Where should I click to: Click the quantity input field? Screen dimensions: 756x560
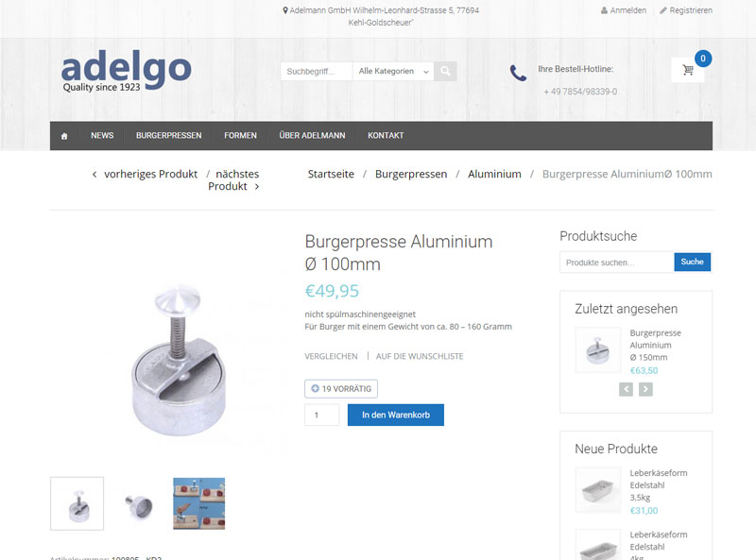[321, 415]
